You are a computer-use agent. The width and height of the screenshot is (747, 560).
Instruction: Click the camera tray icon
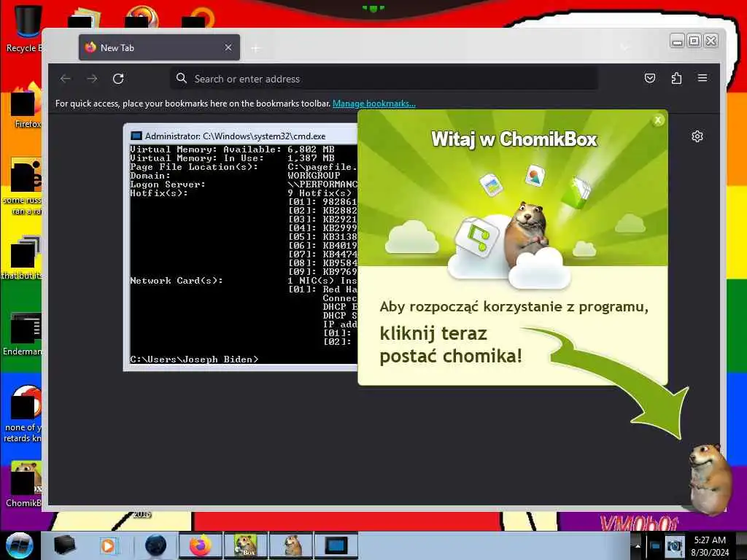[x=673, y=546]
